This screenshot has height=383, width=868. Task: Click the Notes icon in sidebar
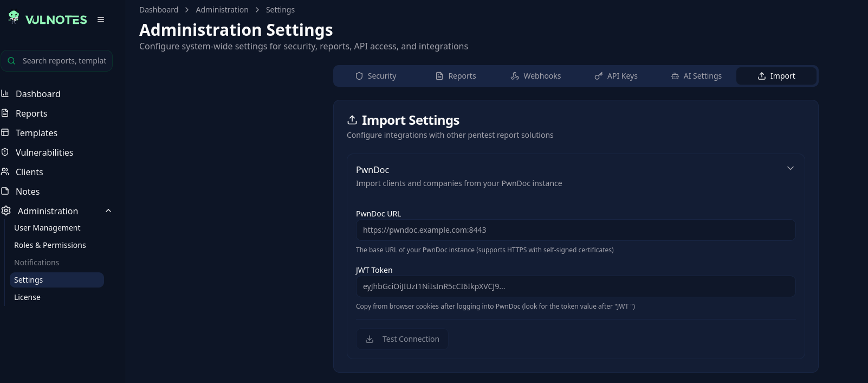(x=5, y=191)
